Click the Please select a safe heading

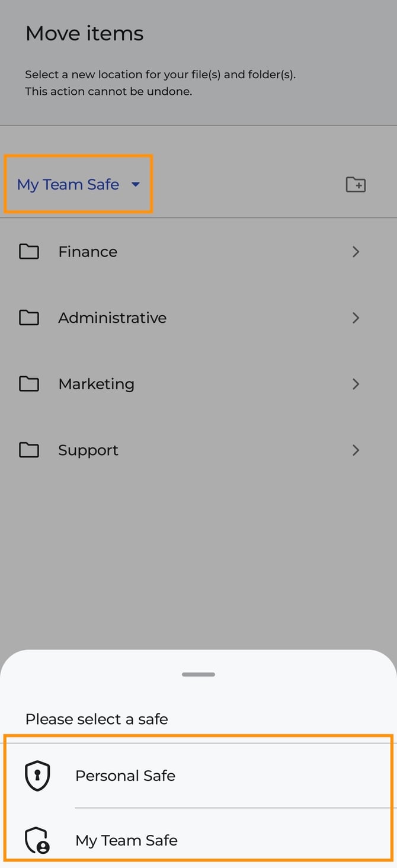click(97, 719)
